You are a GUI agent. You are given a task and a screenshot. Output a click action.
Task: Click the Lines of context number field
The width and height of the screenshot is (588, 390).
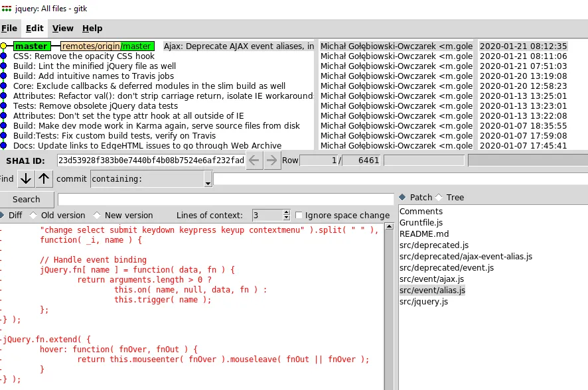(267, 216)
